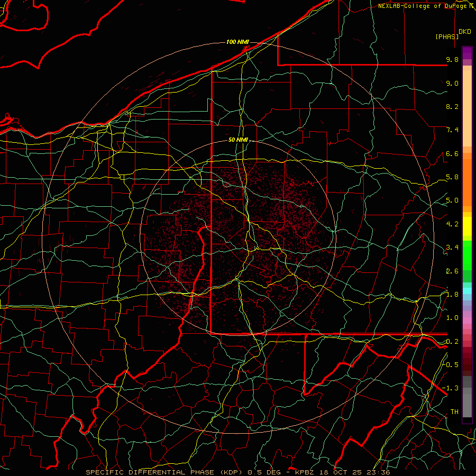Click the 6.6 scale value
This screenshot has height=476, width=476.
[452, 153]
